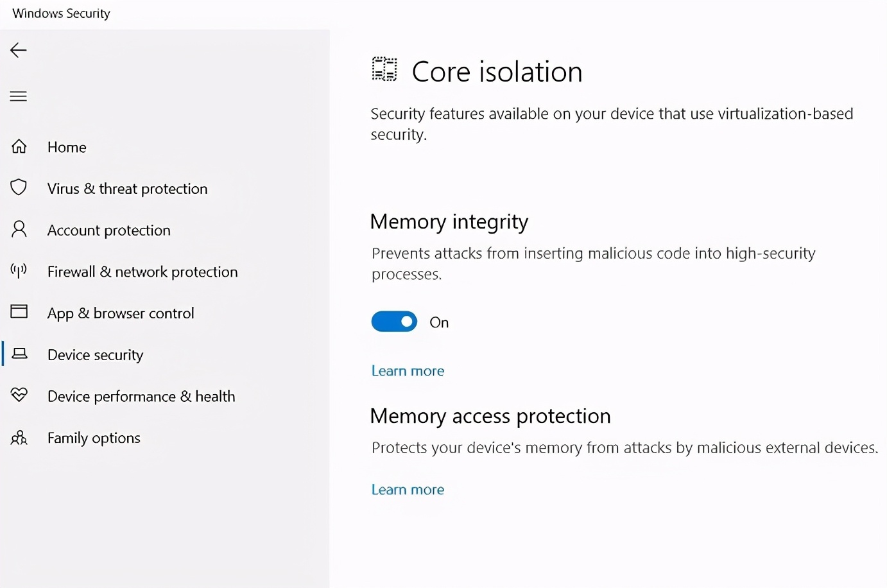Click the Core isolation processor icon
This screenshot has width=887, height=588.
pos(384,69)
